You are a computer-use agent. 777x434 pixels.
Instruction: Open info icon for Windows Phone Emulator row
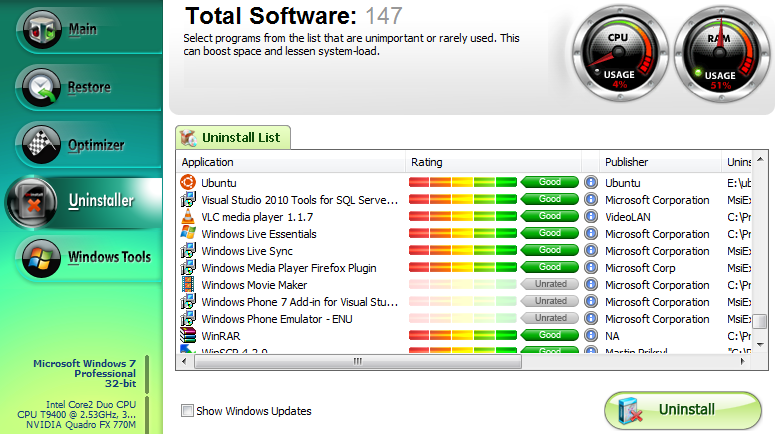pyautogui.click(x=591, y=319)
